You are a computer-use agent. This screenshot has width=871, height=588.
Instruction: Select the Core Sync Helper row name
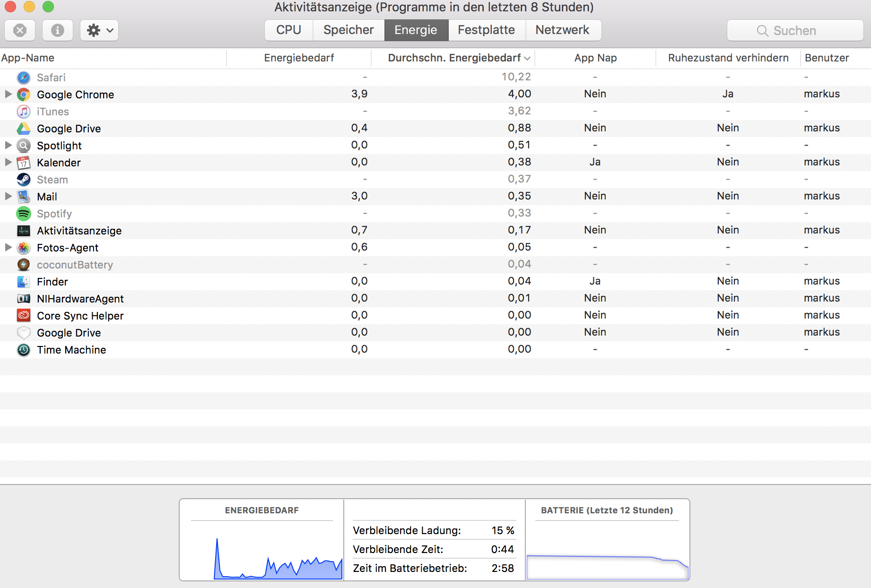pyautogui.click(x=80, y=316)
